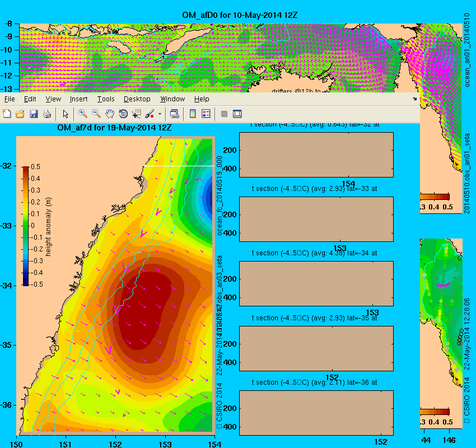This screenshot has width=476, height=448.
Task: Click the Show Plot Tools icon
Action: coord(237,114)
